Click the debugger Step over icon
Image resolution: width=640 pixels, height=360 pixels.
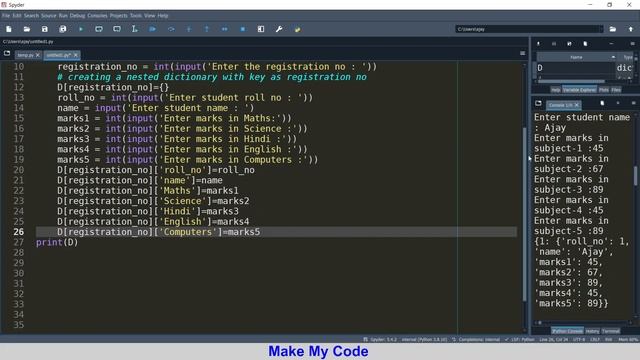(171, 29)
